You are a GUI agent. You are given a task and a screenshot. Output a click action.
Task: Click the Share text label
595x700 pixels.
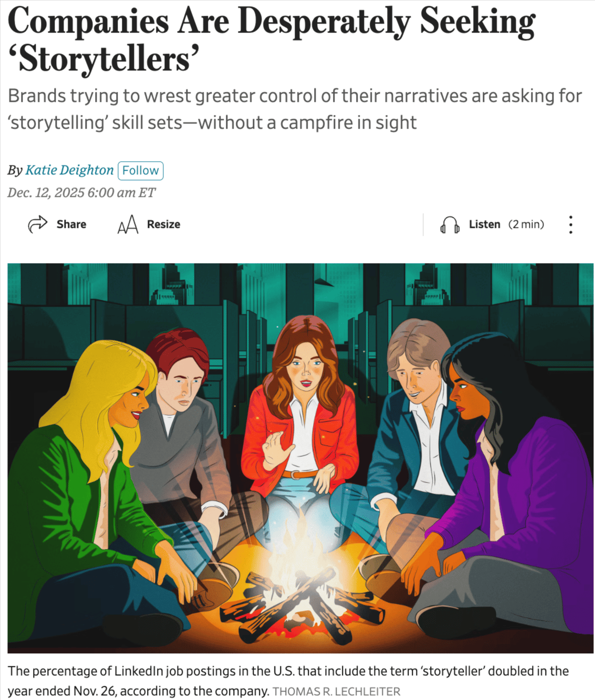pyautogui.click(x=71, y=224)
